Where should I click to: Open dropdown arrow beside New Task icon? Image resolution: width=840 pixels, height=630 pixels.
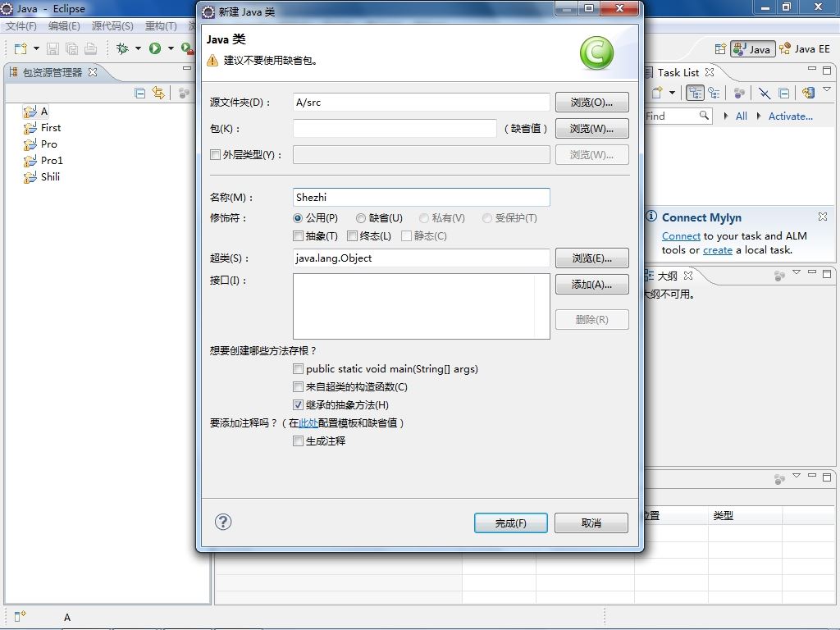click(x=672, y=94)
